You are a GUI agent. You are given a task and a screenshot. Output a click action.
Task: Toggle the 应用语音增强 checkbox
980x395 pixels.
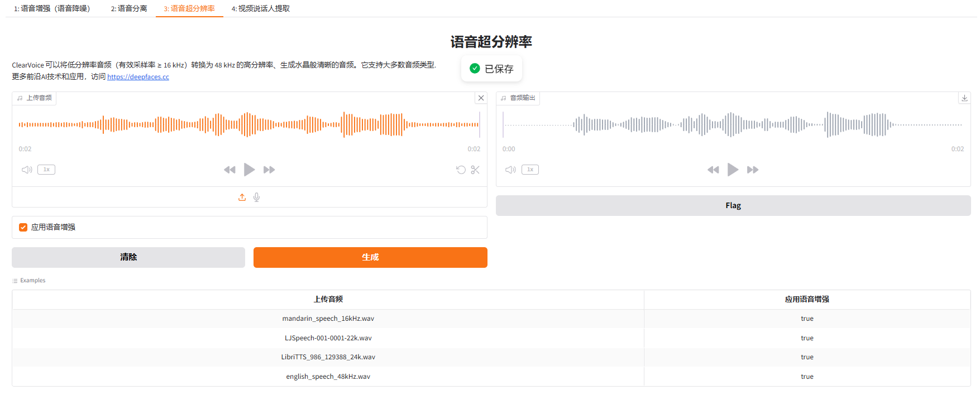click(x=23, y=227)
